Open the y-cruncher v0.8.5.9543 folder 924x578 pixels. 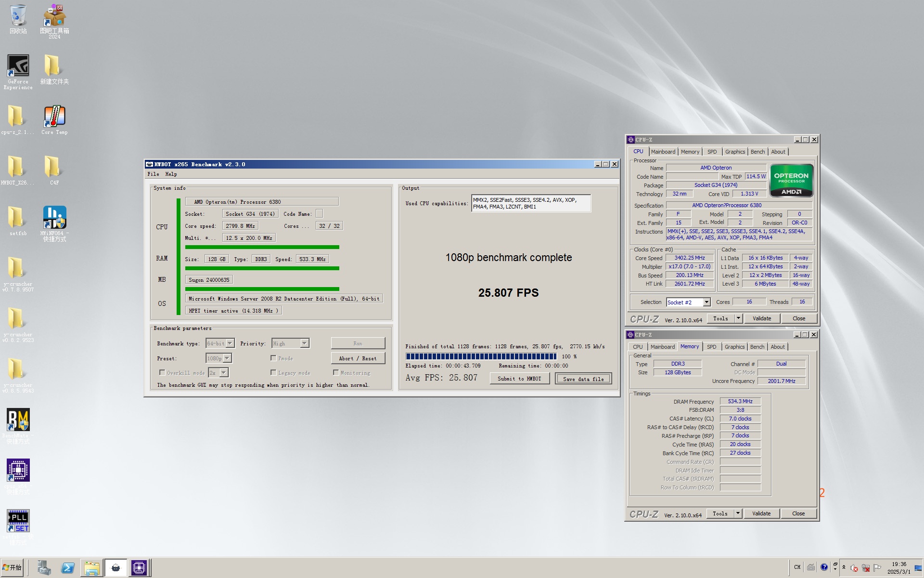coord(18,375)
